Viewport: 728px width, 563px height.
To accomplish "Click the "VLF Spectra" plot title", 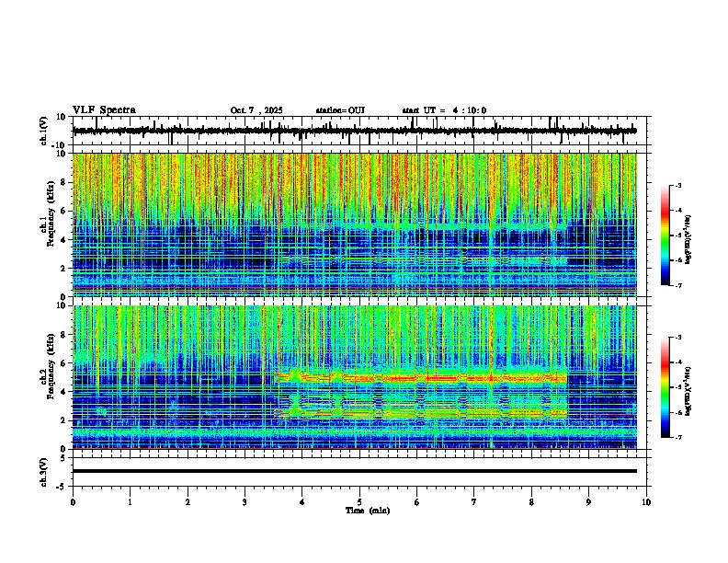I will (x=104, y=110).
